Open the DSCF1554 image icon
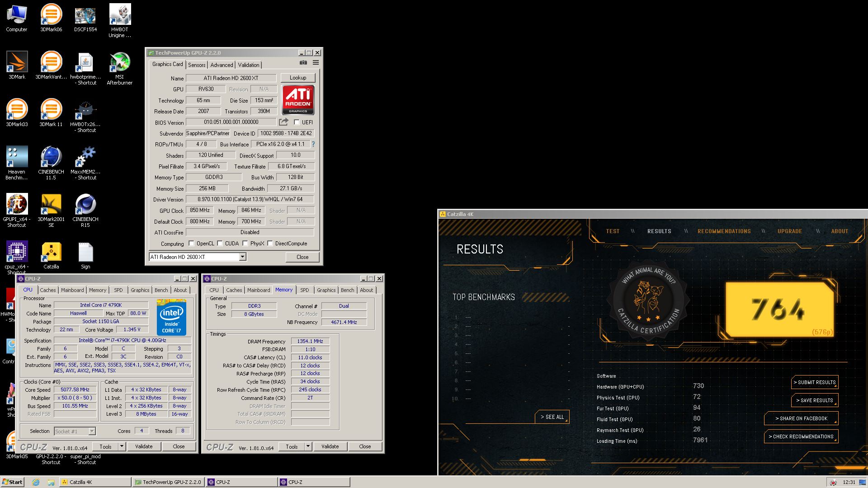 [85, 18]
